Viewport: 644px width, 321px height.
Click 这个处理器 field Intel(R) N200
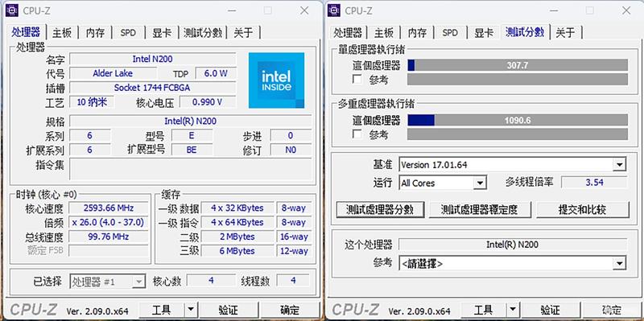coord(513,245)
